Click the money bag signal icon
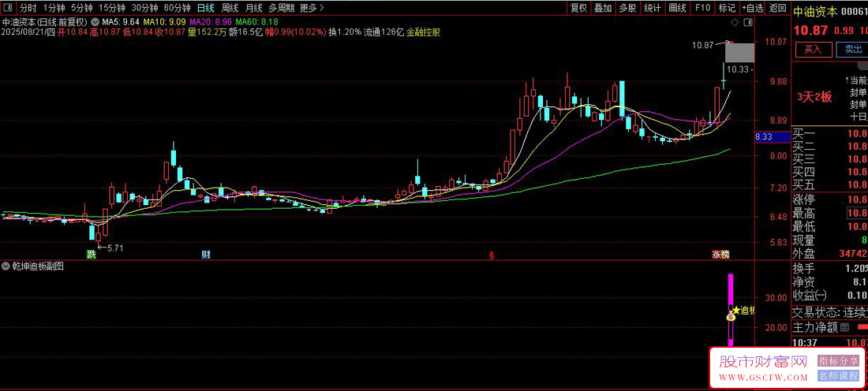The width and height of the screenshot is (868, 391). point(731,316)
